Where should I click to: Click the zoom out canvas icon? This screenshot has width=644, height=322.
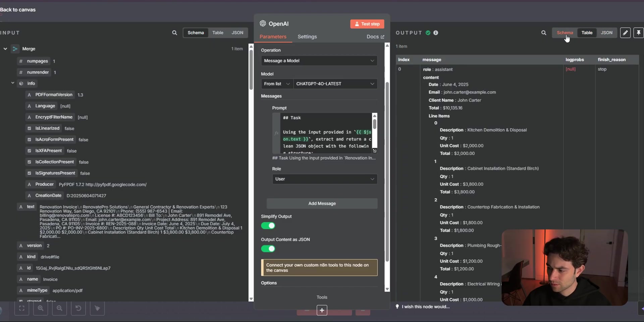coord(59,308)
